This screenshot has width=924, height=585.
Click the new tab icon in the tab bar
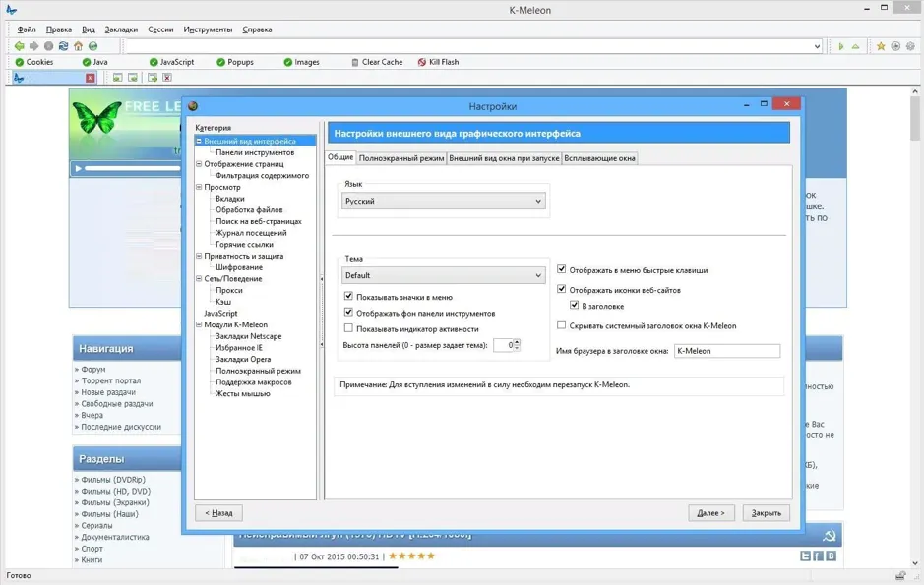click(153, 78)
